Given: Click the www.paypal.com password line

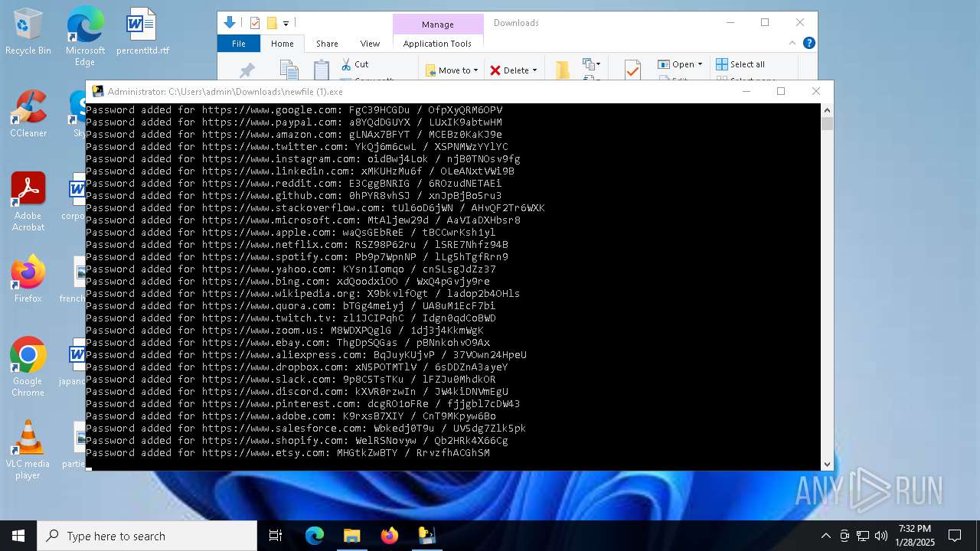Looking at the screenshot, I should point(294,122).
